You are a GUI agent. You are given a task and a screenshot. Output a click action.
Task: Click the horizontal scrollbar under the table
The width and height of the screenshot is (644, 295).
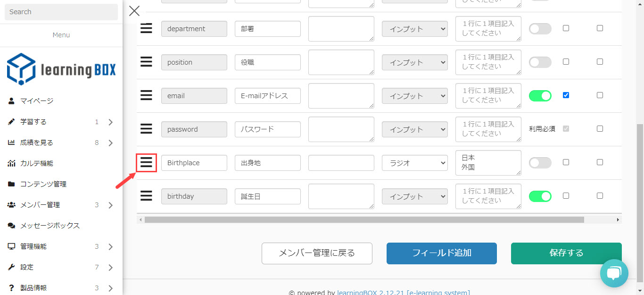click(x=364, y=219)
